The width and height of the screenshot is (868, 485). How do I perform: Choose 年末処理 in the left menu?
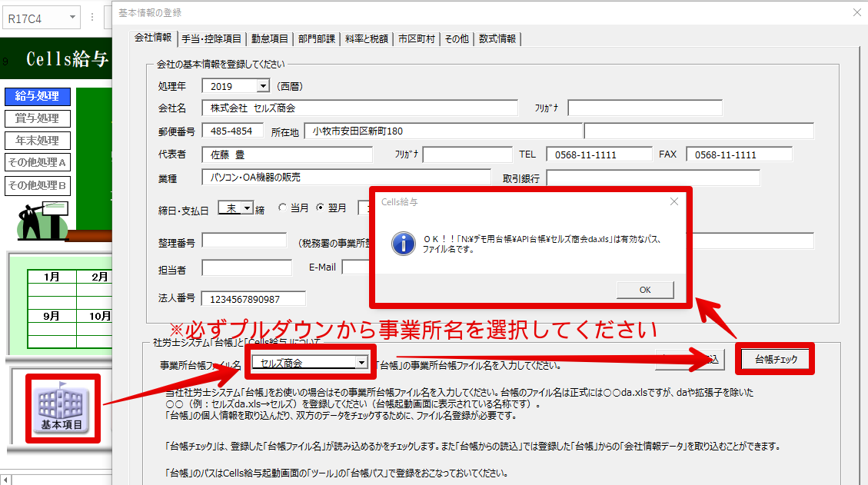38,141
